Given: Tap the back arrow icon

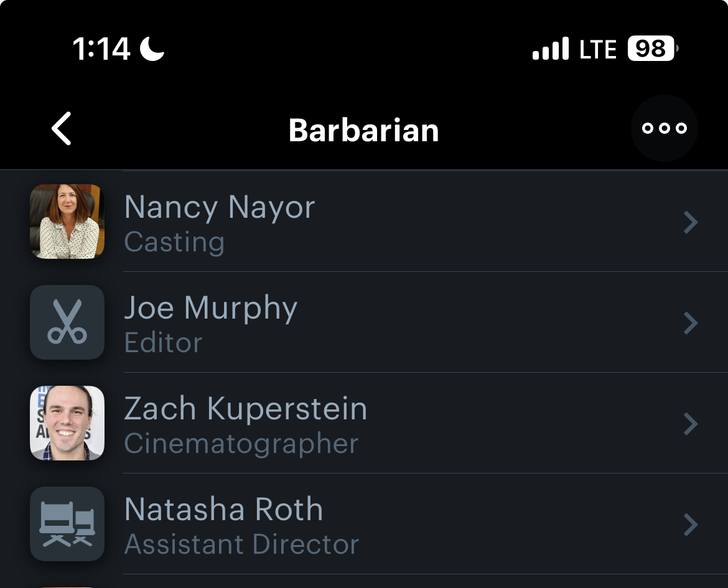Looking at the screenshot, I should (x=61, y=129).
